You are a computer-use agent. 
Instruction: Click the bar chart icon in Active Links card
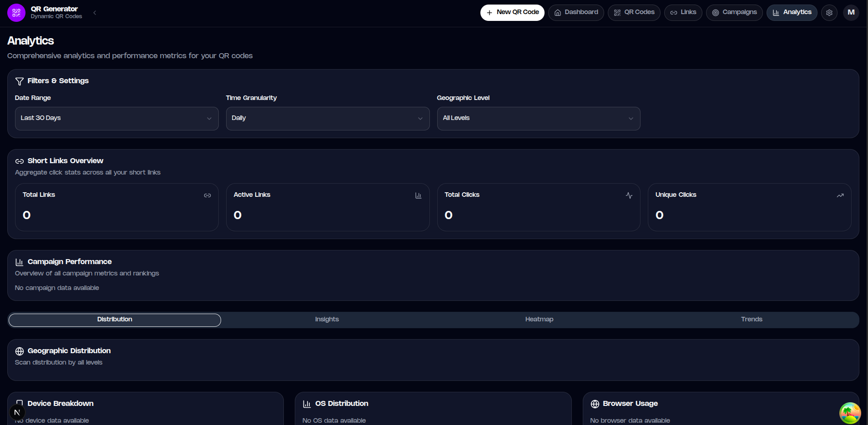click(x=419, y=195)
